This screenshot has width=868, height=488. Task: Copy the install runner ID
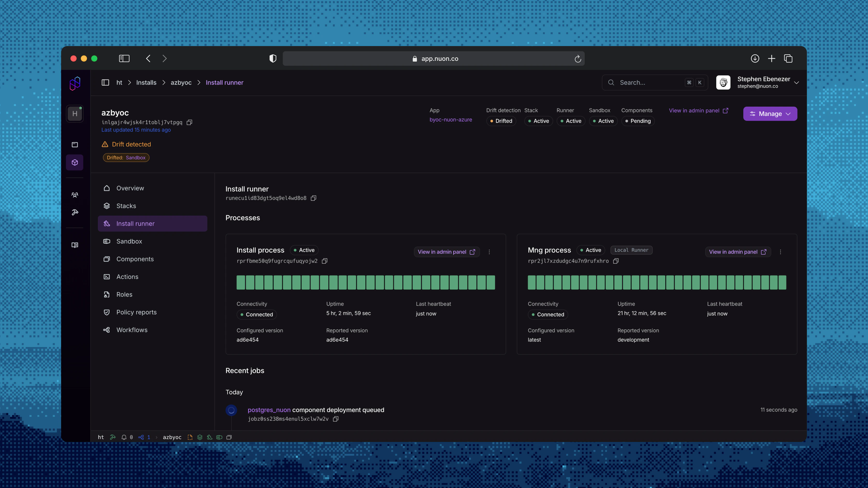pyautogui.click(x=313, y=198)
